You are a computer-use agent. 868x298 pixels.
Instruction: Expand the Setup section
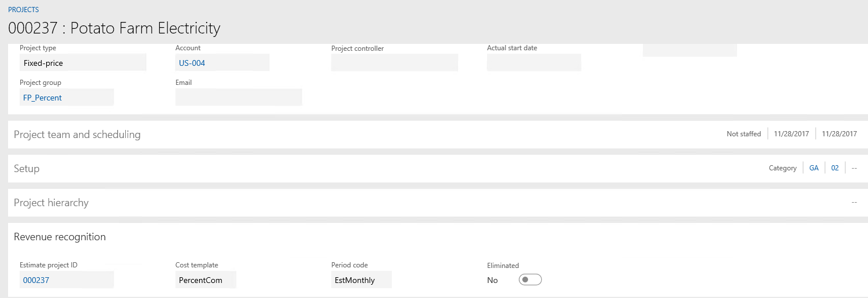pyautogui.click(x=27, y=169)
